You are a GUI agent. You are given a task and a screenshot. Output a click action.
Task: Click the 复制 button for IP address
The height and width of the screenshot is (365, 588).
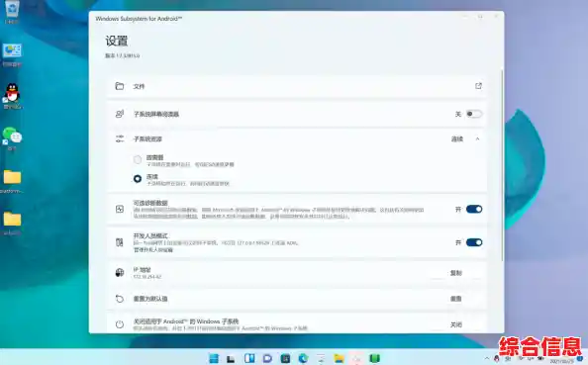[x=456, y=273]
